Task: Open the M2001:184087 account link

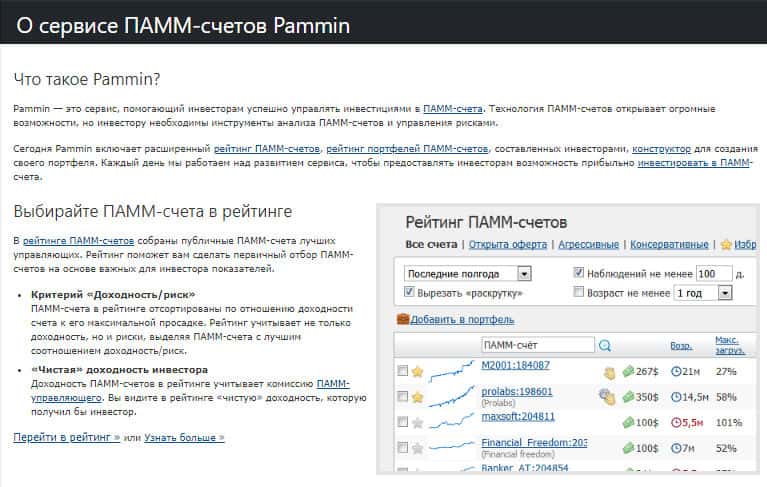Action: point(516,365)
